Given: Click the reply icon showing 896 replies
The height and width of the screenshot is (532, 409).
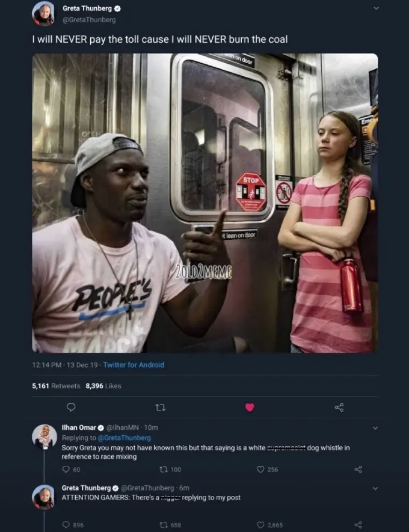Looking at the screenshot, I should click(x=66, y=525).
